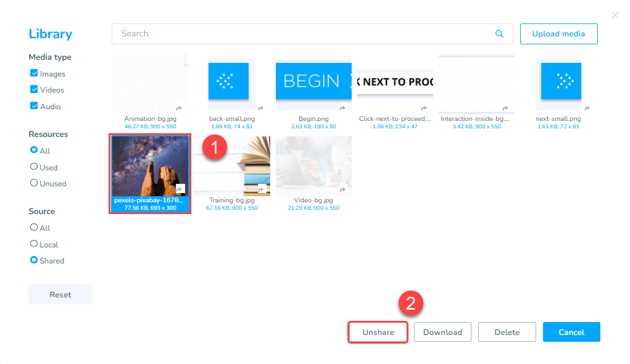Reset the library filters
Viewport: 630px width, 364px height.
pos(60,295)
